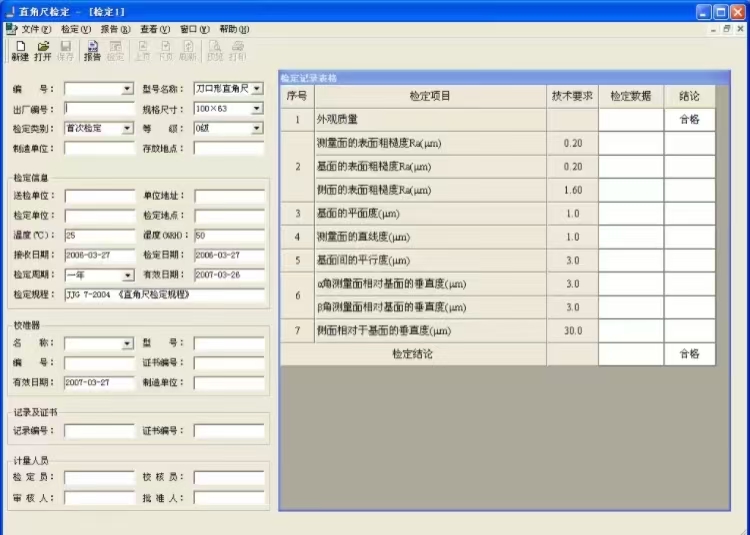Image resolution: width=750 pixels, height=535 pixels.
Task: Click 证书编号 input in 记录及证书 section
Action: [x=229, y=431]
